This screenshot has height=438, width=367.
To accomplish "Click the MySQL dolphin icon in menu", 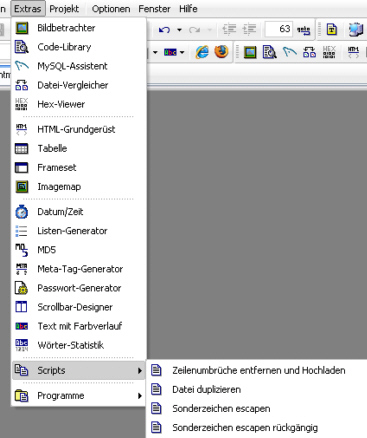I will 22,66.
